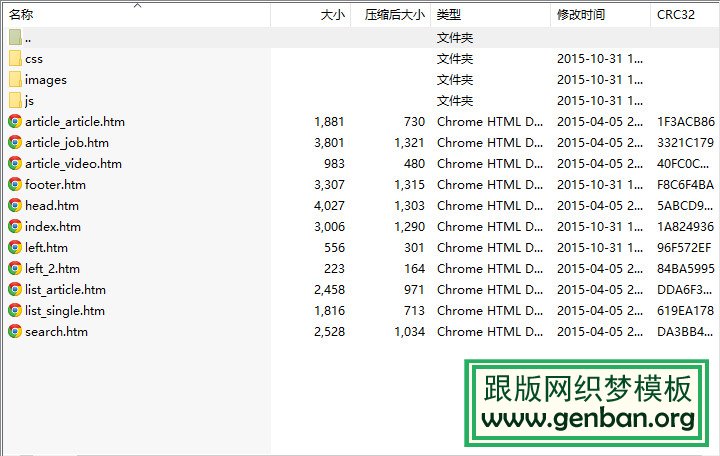Screen dimensions: 720x456
Task: Click size value 3,801
Action: pos(329,143)
